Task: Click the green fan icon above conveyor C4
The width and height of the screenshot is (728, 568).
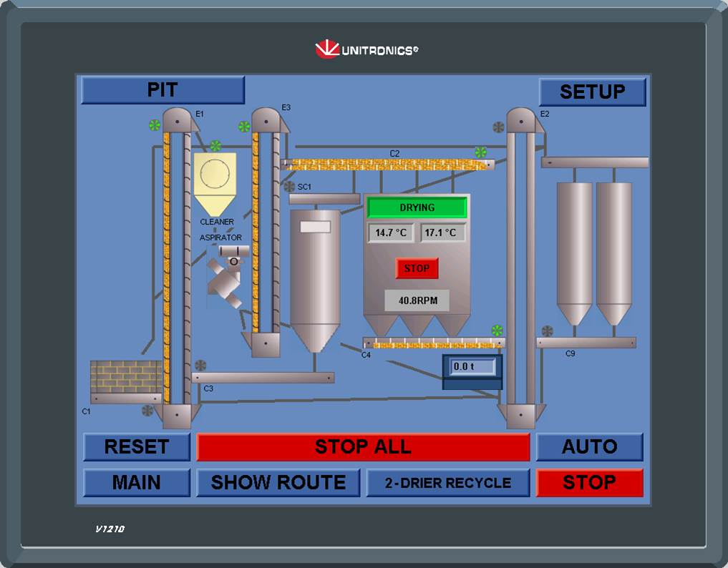Action: tap(497, 330)
